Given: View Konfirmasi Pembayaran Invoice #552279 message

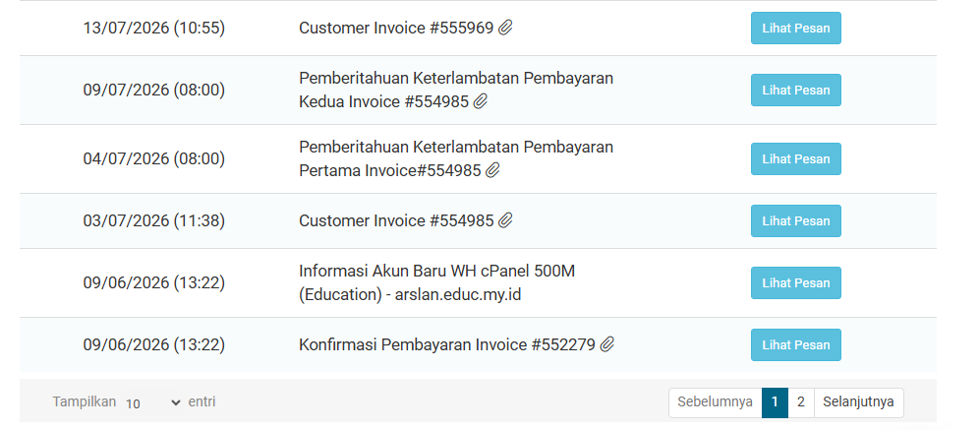Looking at the screenshot, I should [x=795, y=344].
